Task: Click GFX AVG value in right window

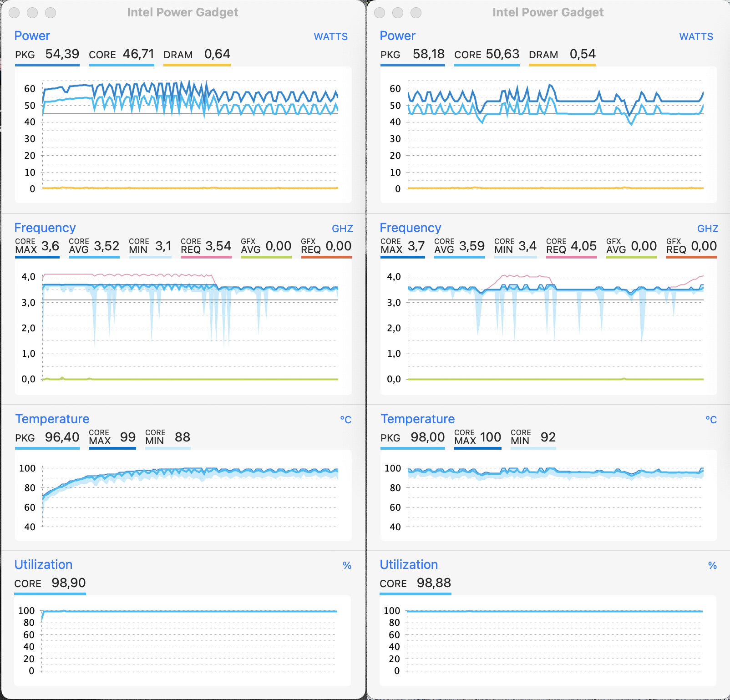Action: point(644,246)
